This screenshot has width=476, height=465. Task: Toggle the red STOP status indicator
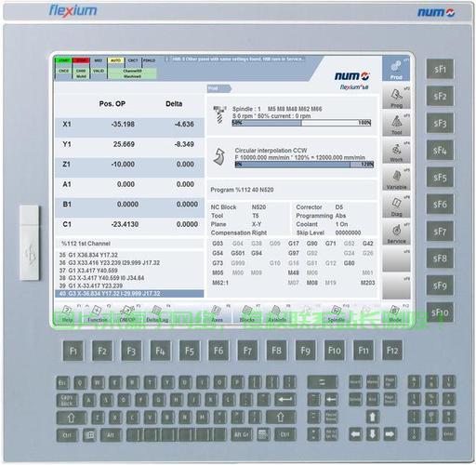pyautogui.click(x=81, y=60)
